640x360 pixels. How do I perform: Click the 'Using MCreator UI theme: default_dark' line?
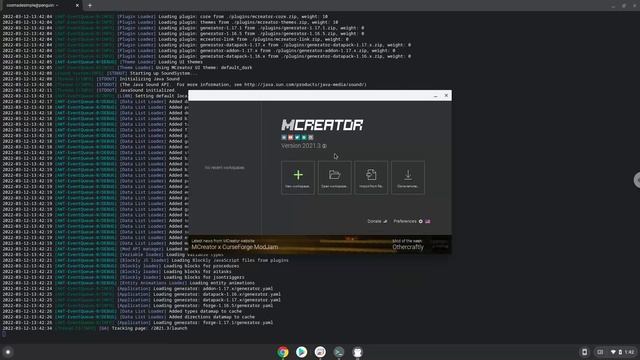[204, 68]
